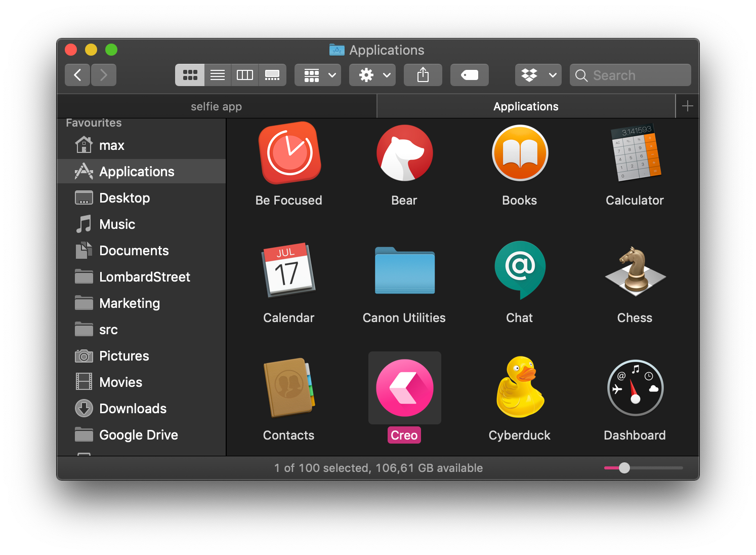The image size is (756, 555).
Task: Switch to the selfie app tab
Action: tap(217, 106)
